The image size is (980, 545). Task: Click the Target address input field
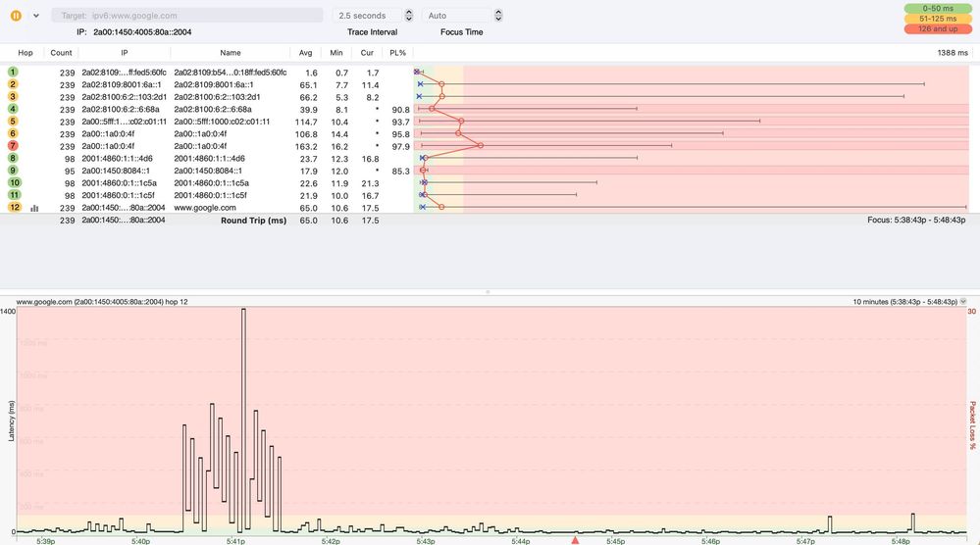click(x=186, y=16)
